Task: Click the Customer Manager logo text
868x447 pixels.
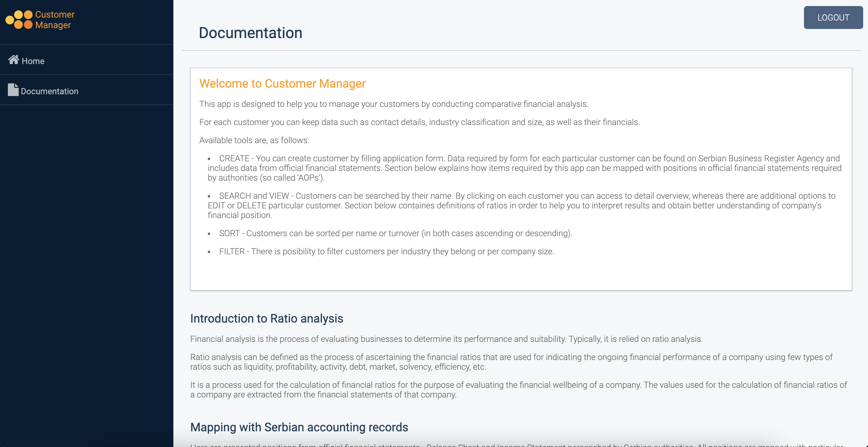Action: [x=55, y=20]
